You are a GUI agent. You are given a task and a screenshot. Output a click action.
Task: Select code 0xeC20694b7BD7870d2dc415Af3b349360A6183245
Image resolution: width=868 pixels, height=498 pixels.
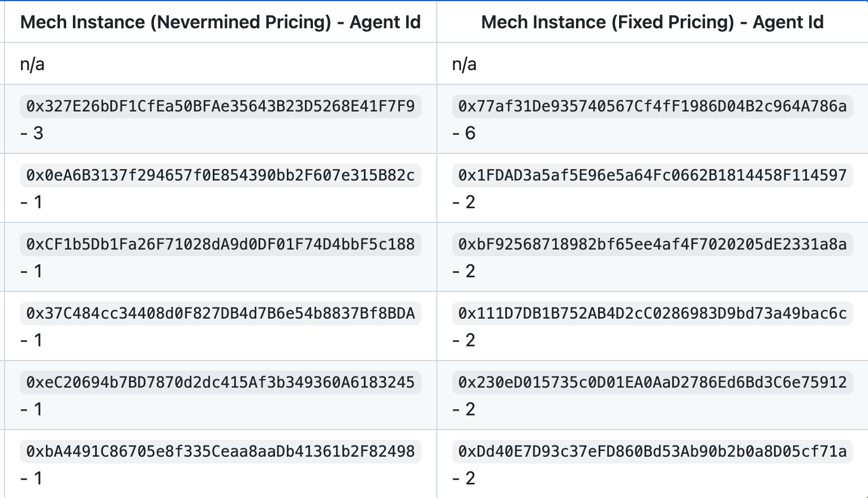(x=221, y=383)
